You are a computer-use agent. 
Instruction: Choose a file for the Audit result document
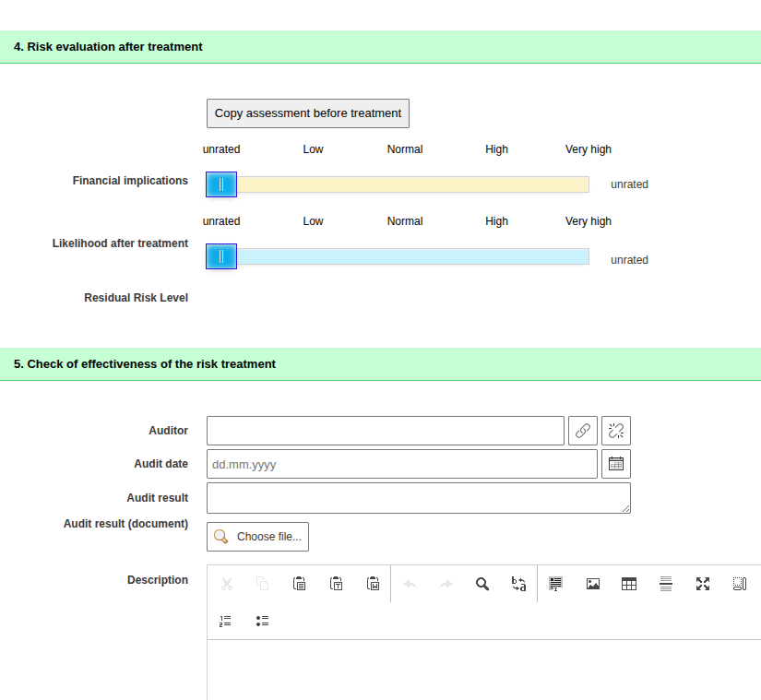pyautogui.click(x=257, y=536)
